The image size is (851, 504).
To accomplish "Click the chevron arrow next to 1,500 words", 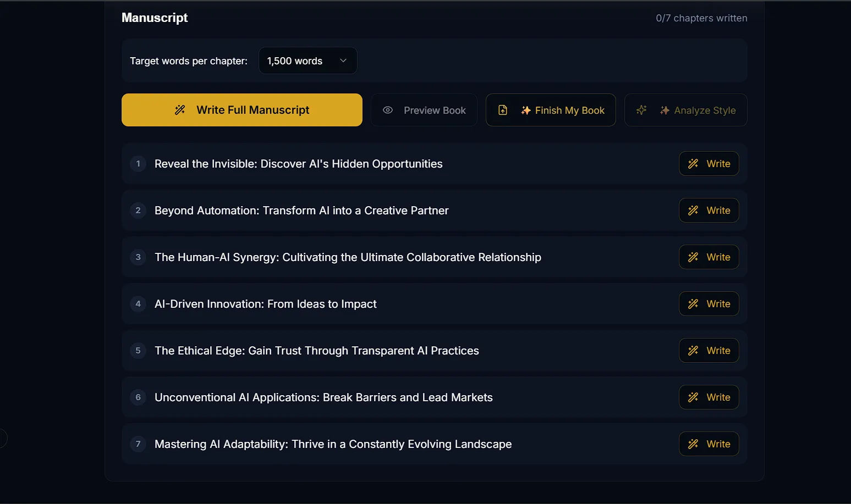I will [x=343, y=60].
